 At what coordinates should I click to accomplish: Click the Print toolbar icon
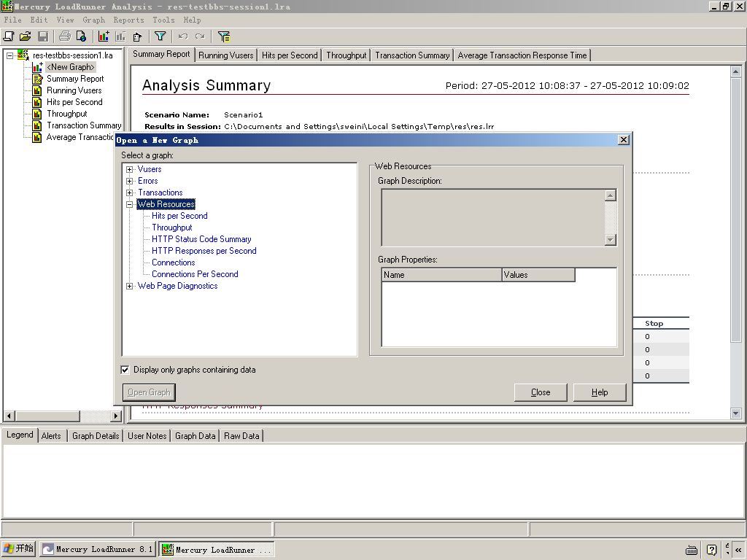65,36
